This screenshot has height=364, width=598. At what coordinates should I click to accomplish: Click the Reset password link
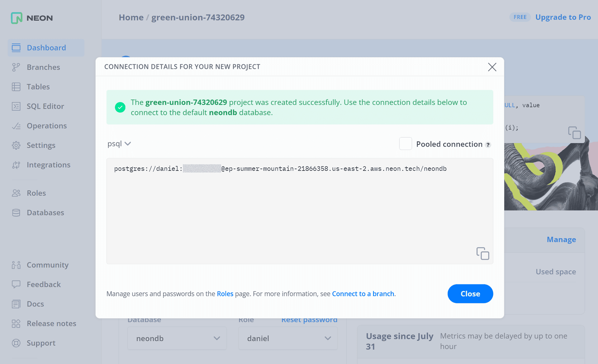pyautogui.click(x=309, y=320)
